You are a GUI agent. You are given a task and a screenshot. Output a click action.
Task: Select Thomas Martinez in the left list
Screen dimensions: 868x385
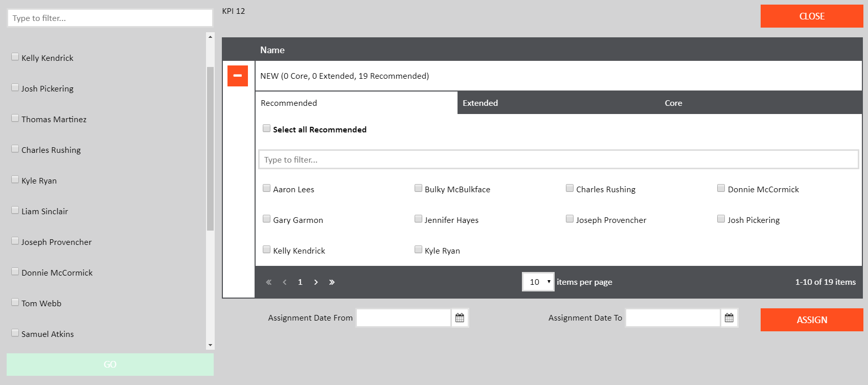click(x=15, y=119)
